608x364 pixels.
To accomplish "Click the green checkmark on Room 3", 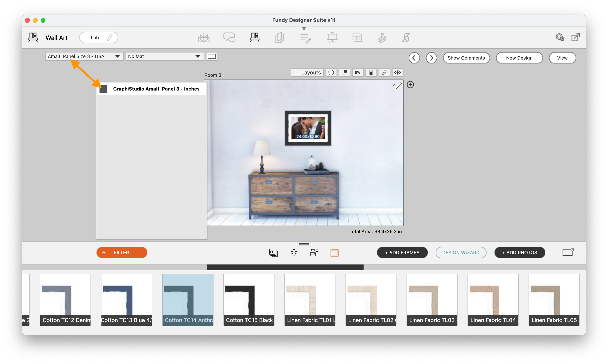I will pos(397,85).
